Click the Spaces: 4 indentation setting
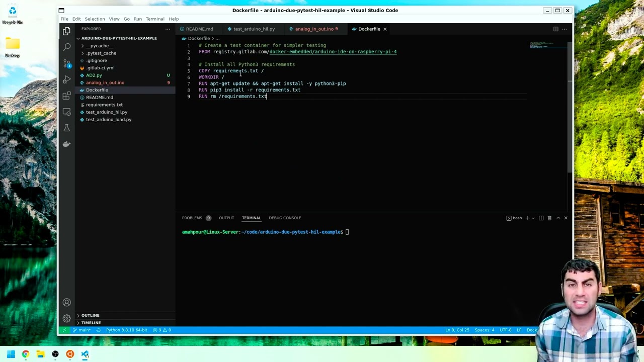The width and height of the screenshot is (644, 362). [x=485, y=330]
